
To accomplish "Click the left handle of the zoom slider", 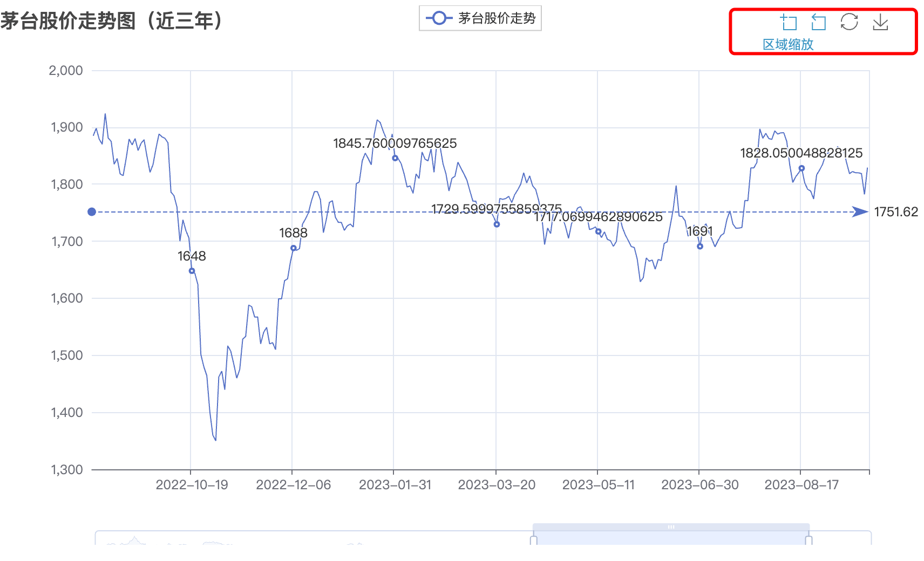I will pyautogui.click(x=534, y=540).
